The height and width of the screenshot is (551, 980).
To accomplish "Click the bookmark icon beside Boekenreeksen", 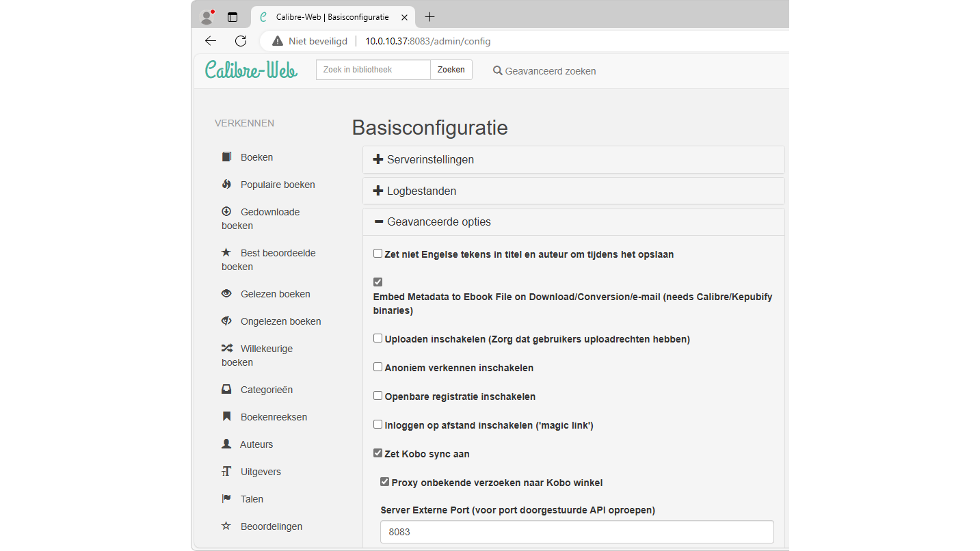I will [x=226, y=417].
